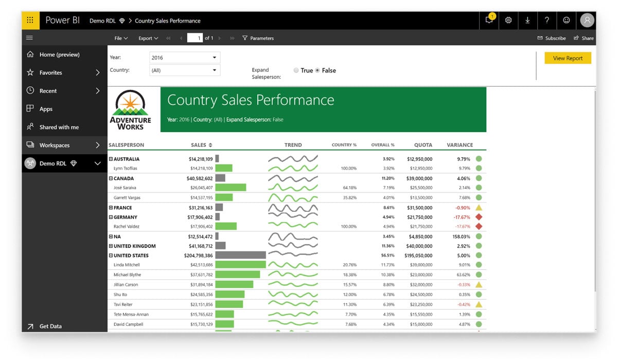Image resolution: width=618 pixels, height=364 pixels.
Task: Click the download arrow icon
Action: tap(527, 21)
